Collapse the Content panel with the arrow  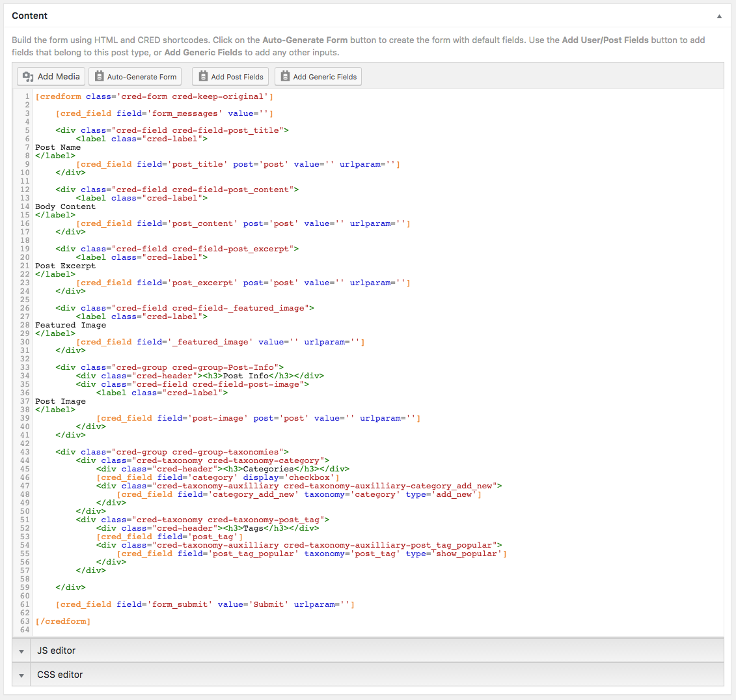pos(719,16)
